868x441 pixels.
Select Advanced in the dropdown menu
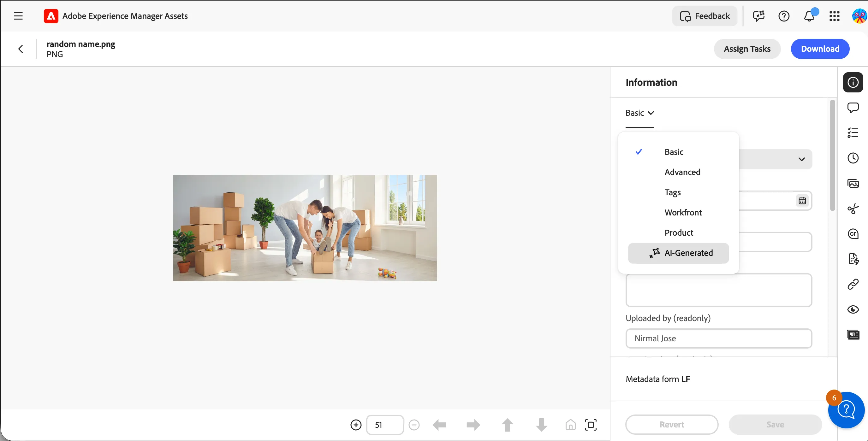(x=678, y=172)
